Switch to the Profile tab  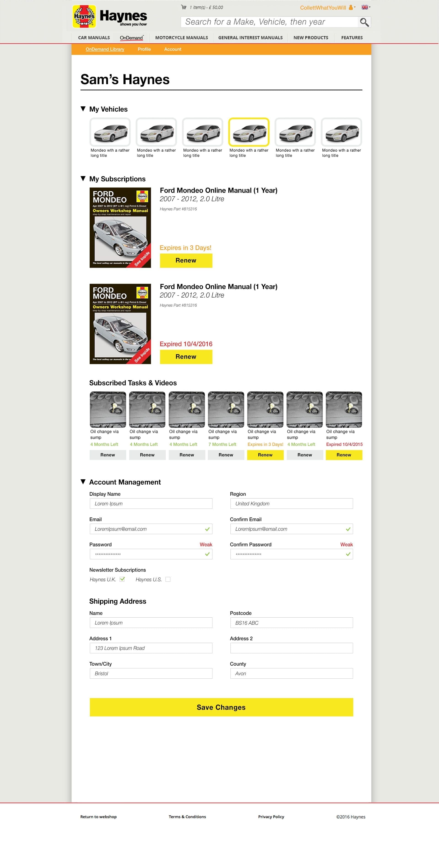pyautogui.click(x=144, y=49)
